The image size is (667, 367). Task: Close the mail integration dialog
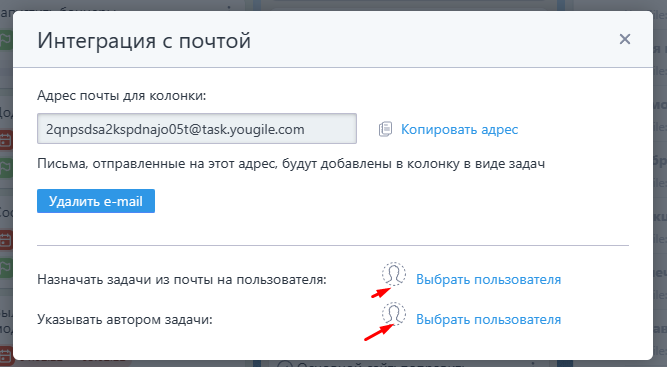click(x=624, y=39)
